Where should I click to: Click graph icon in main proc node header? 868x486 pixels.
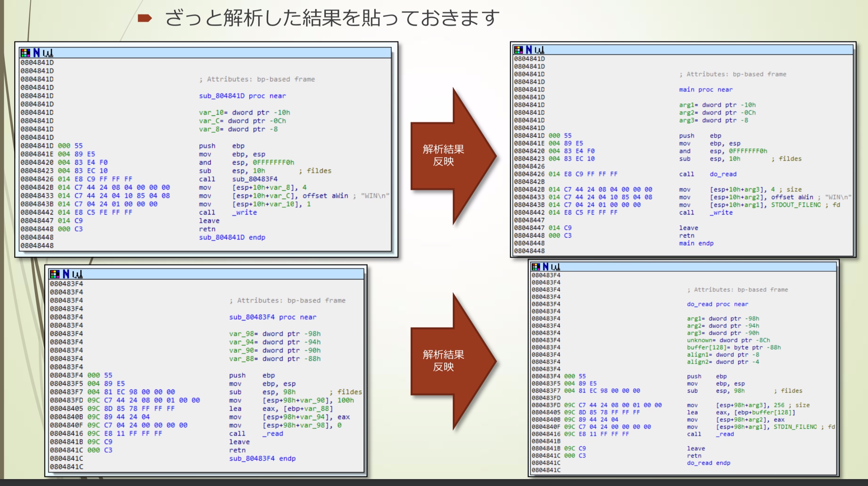(x=540, y=50)
